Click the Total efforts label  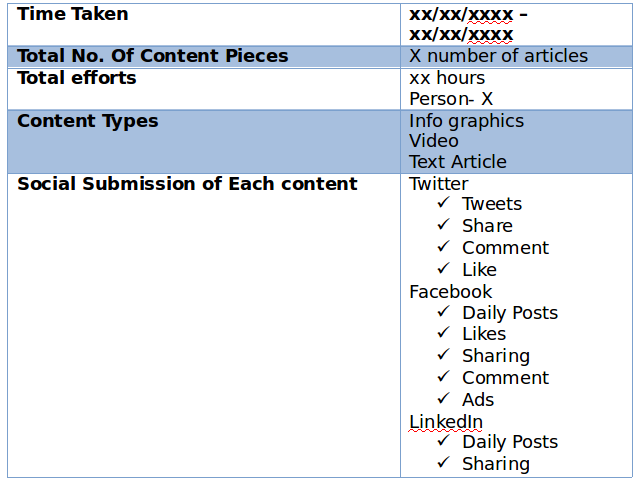click(77, 78)
